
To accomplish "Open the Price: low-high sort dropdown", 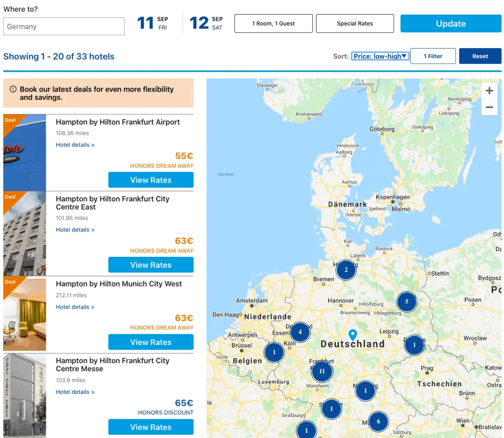I will click(x=380, y=56).
